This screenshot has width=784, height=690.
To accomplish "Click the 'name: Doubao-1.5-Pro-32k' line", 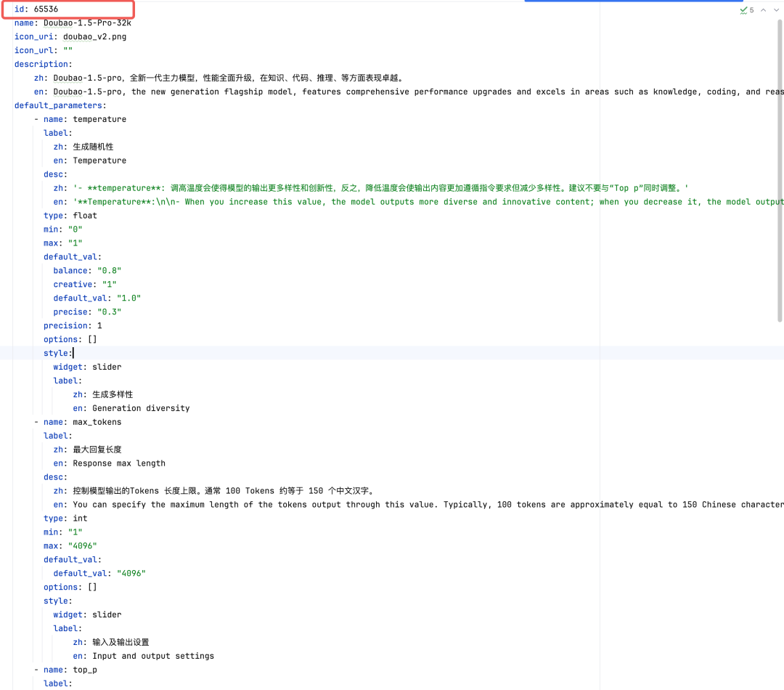I will click(73, 23).
